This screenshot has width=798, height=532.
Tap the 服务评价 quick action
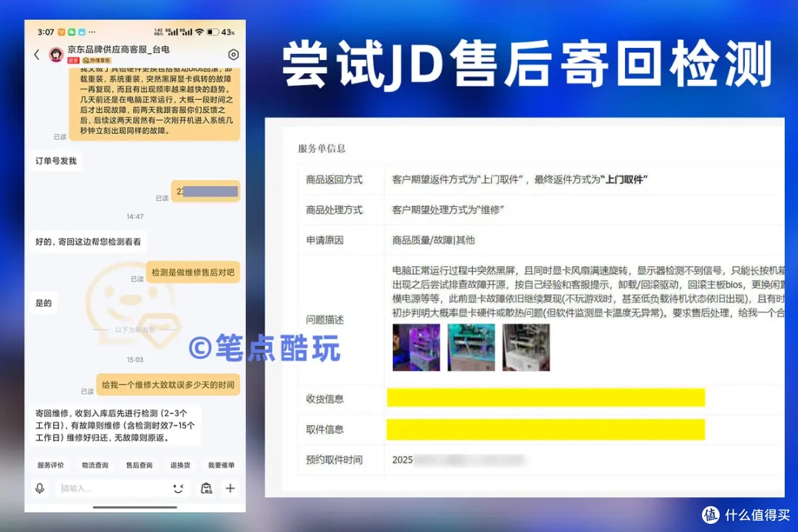coord(50,465)
